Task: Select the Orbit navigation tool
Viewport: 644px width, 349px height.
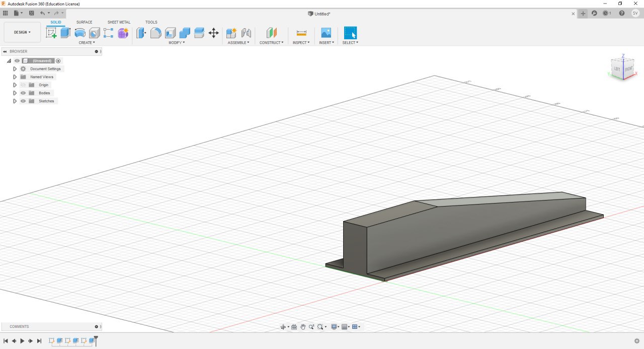Action: coord(283,327)
